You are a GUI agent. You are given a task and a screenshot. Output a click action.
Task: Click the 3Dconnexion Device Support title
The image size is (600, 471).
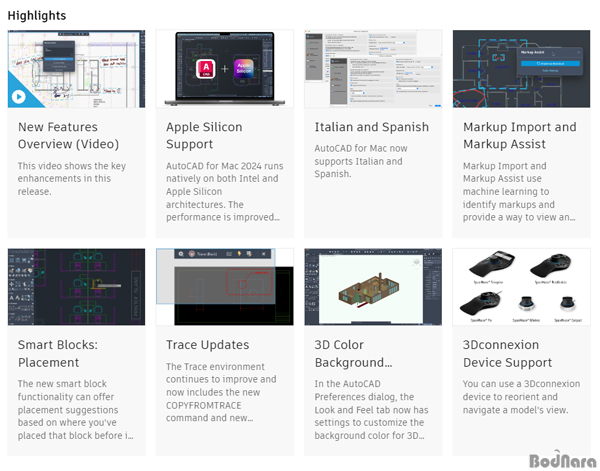pos(507,354)
